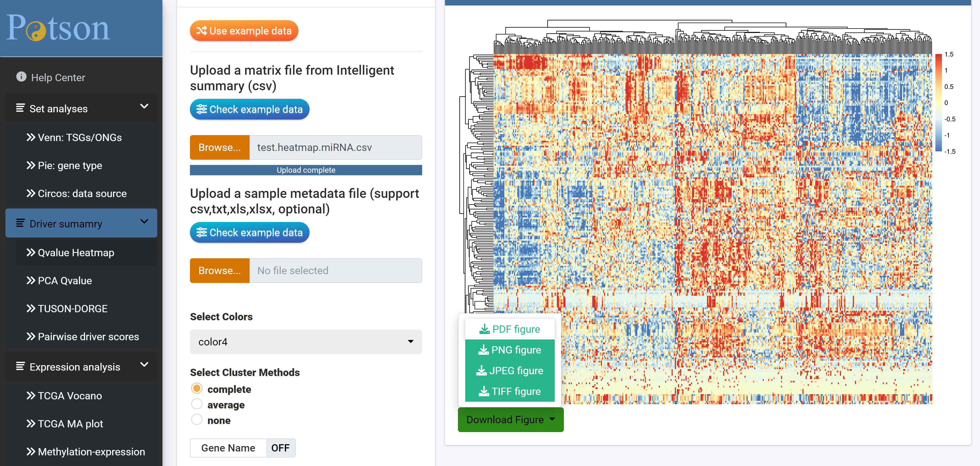This screenshot has height=466, width=980.
Task: Collapse the Driver sumamry chevron
Action: 144,221
